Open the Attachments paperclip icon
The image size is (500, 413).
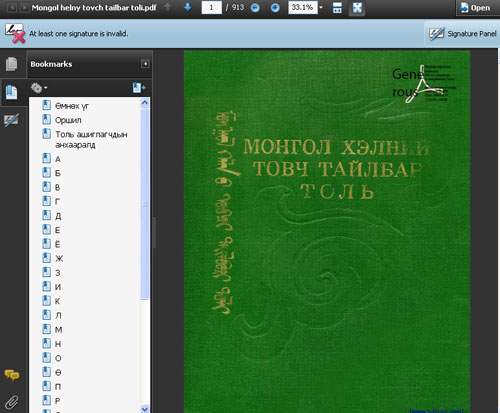11,402
